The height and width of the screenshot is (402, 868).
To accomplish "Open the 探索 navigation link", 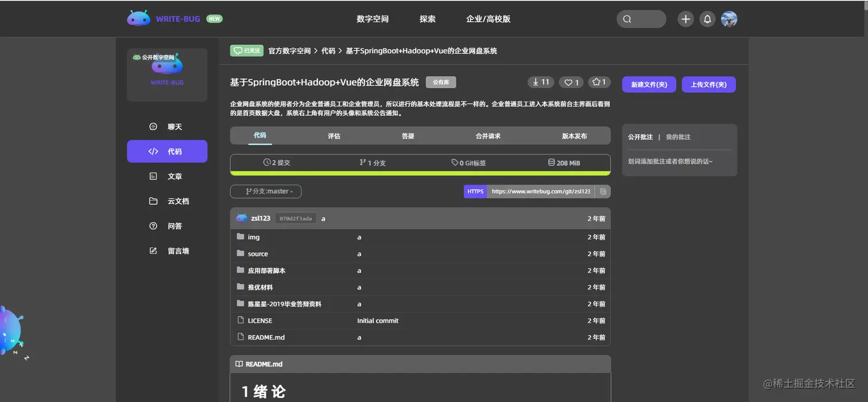I will click(x=427, y=19).
